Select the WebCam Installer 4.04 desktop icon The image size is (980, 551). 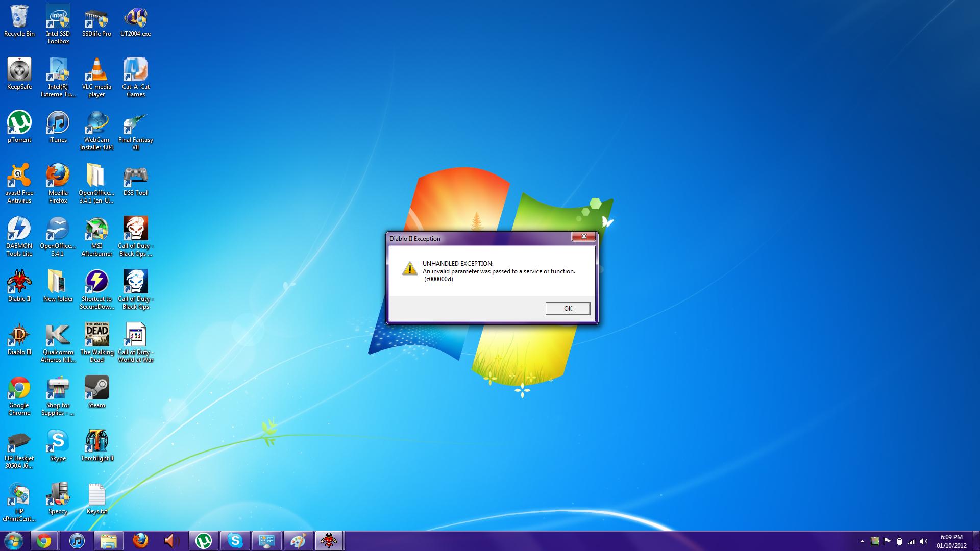tap(96, 131)
